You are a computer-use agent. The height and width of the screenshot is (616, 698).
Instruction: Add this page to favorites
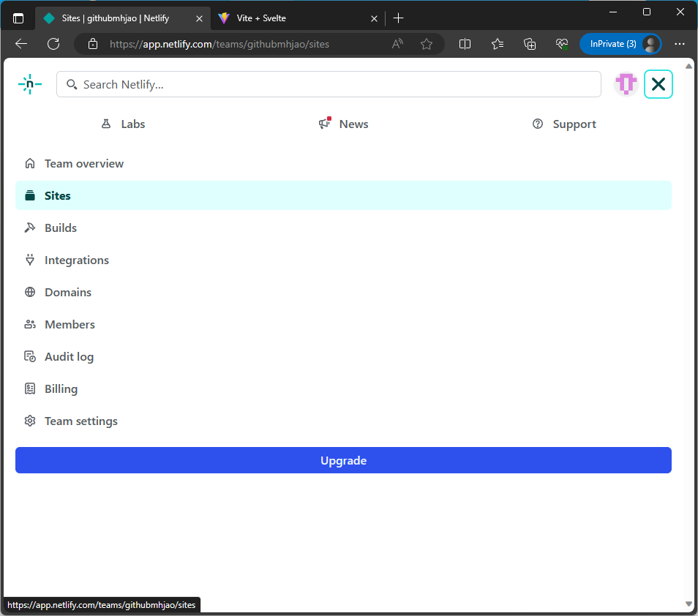click(427, 44)
